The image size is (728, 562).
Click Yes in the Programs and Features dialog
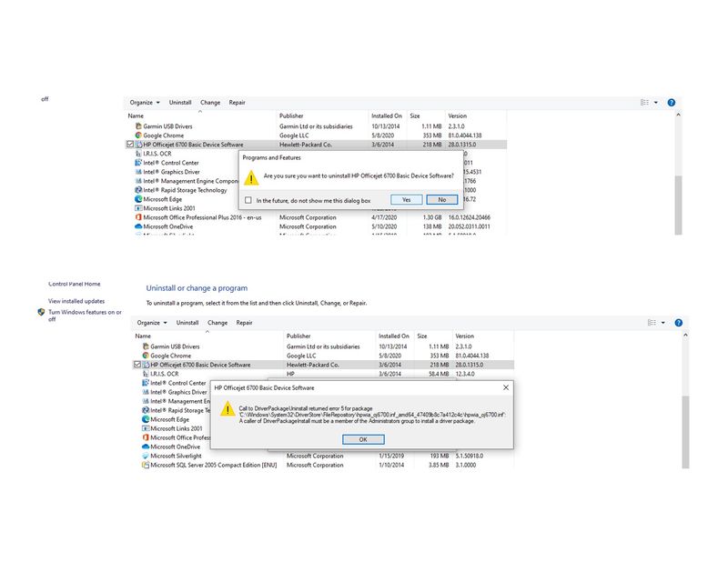click(x=406, y=199)
